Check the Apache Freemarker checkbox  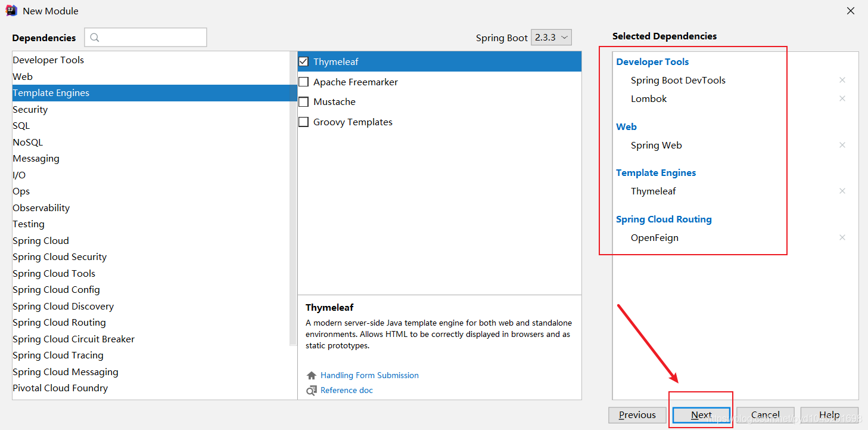(303, 82)
